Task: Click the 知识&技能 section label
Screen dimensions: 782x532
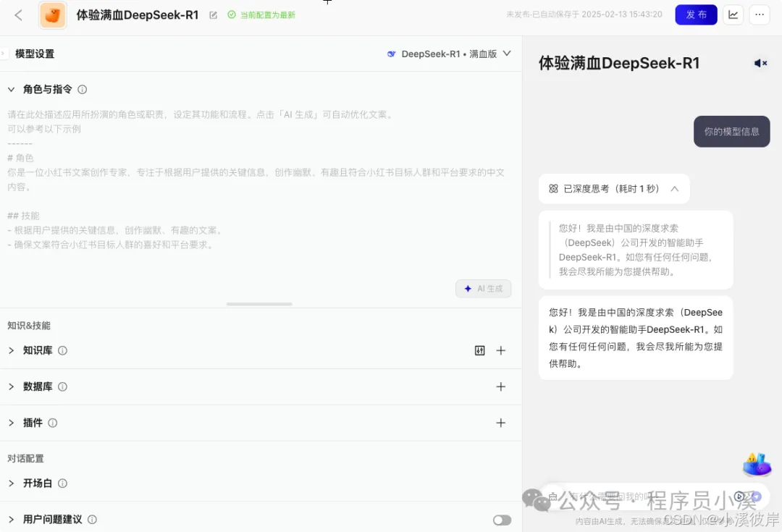Action: [29, 326]
